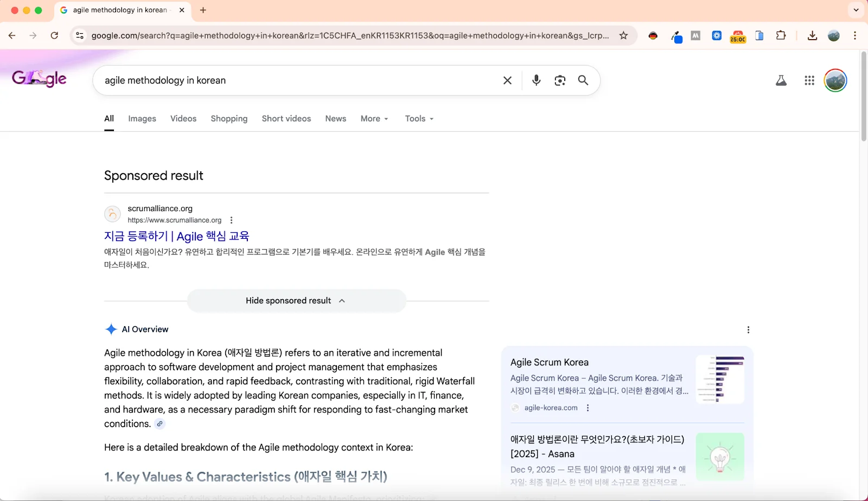The width and height of the screenshot is (868, 501).
Task: Click the 'Sponsored result' heading
Action: tap(154, 175)
